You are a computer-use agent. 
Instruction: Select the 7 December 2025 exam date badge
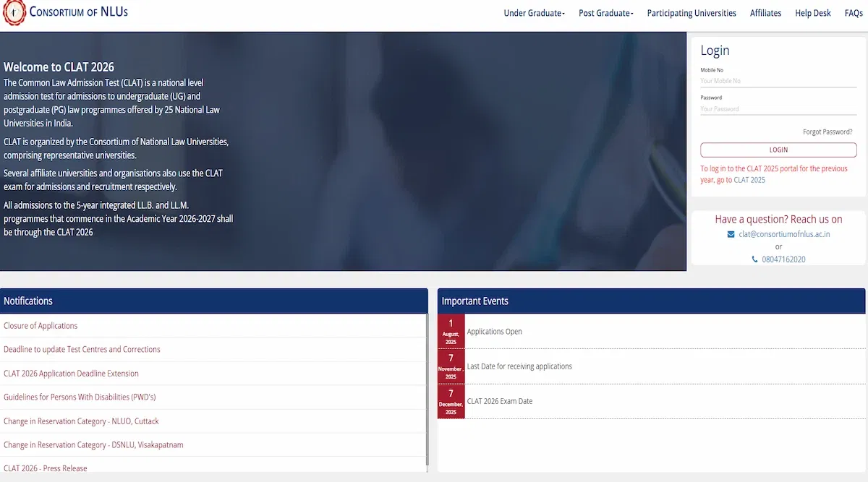coord(451,401)
